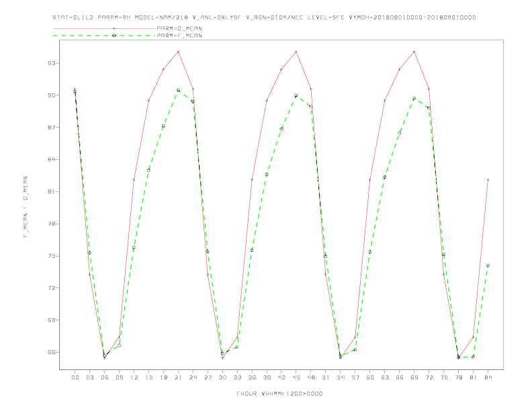Click y-axis tick label 81
This screenshot has width=532, height=411.
point(52,191)
